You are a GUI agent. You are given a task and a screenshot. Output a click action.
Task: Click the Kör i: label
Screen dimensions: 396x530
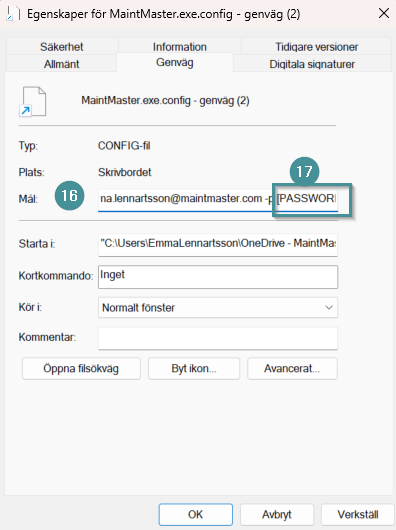30,307
